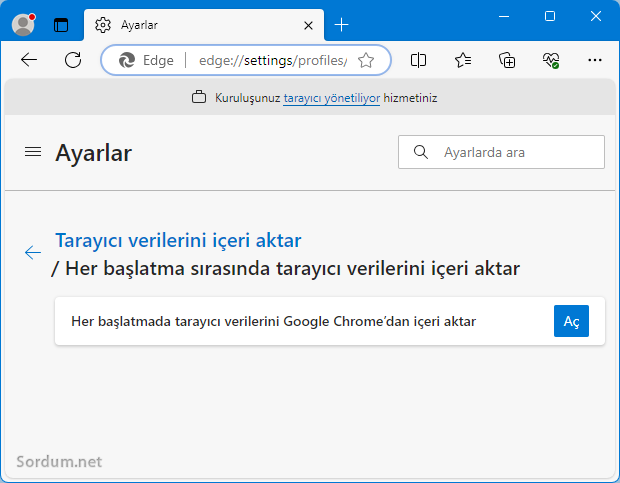Open the Collections icon
This screenshot has height=483, width=620.
(507, 60)
